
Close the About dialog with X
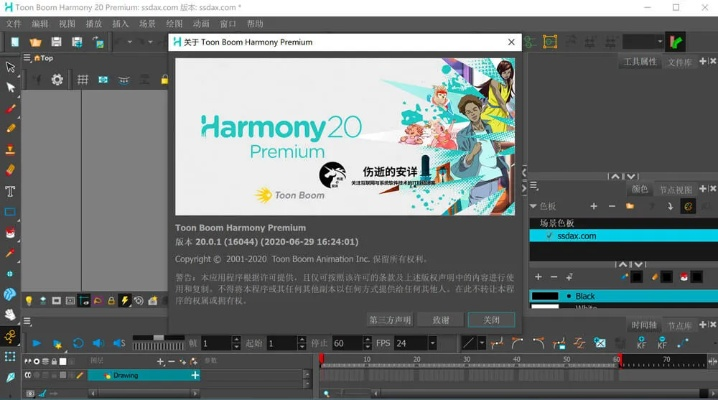pos(511,42)
